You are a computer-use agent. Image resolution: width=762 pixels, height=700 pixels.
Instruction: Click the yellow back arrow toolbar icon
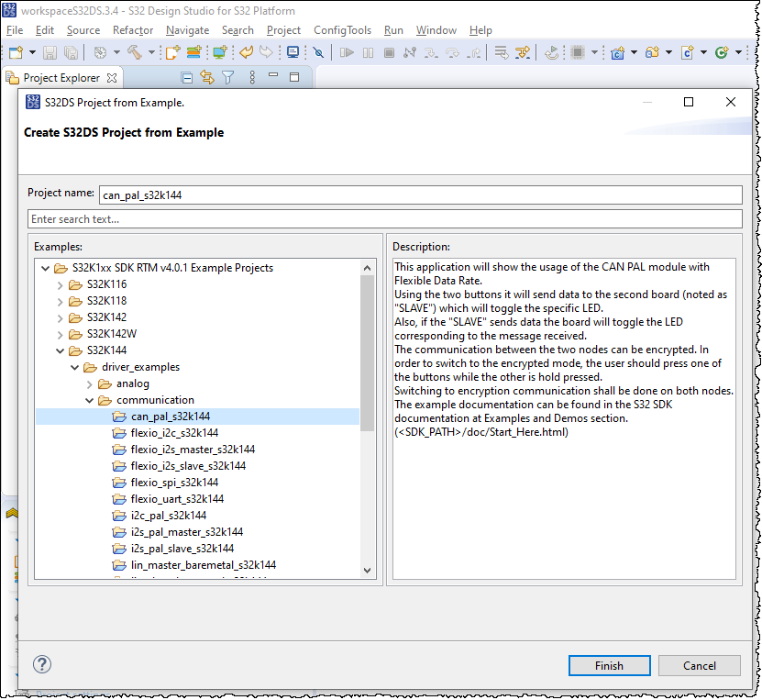tap(247, 52)
